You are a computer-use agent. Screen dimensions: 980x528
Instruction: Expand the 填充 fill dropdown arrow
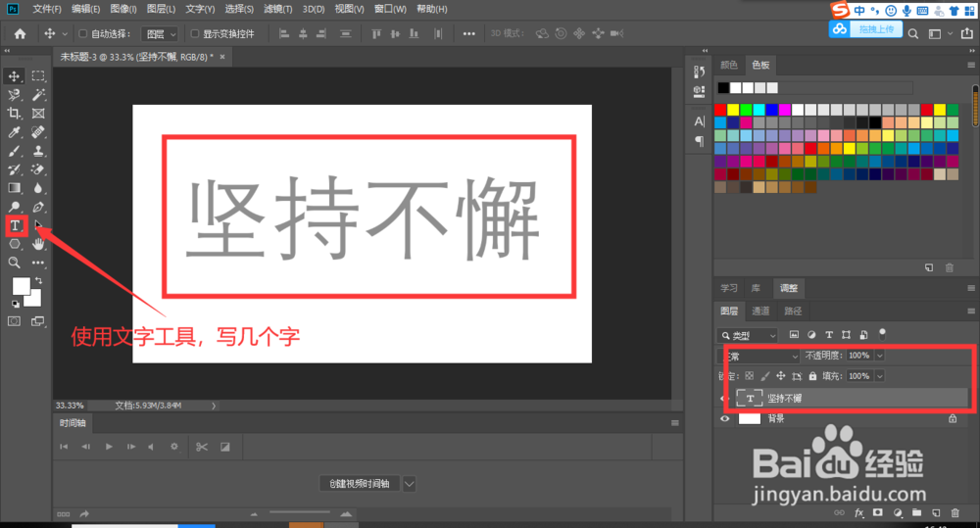pos(879,376)
